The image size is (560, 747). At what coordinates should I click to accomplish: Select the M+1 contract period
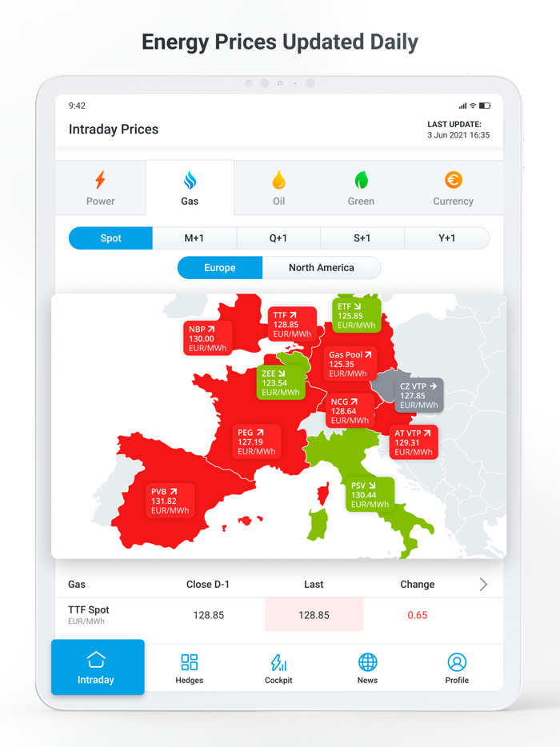pyautogui.click(x=194, y=238)
